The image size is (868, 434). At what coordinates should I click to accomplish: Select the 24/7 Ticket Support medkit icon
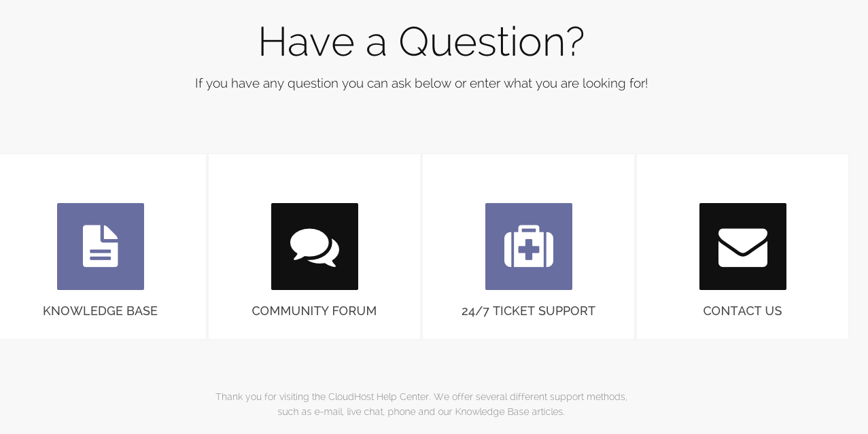coord(528,246)
